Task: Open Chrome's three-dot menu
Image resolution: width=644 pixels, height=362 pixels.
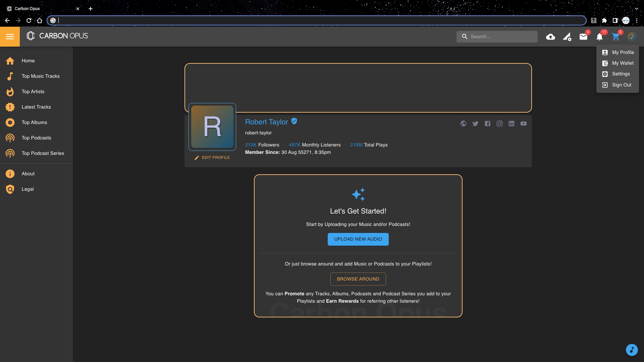Action: click(637, 20)
